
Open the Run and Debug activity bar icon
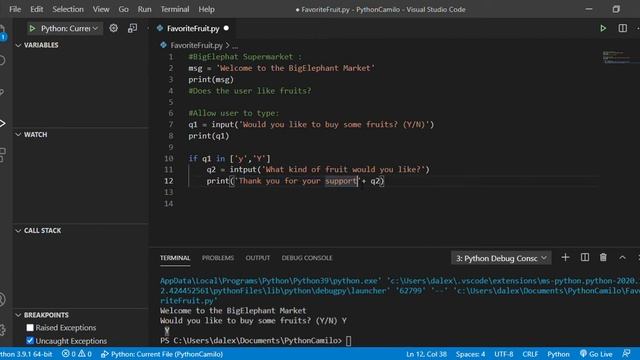[3, 123]
